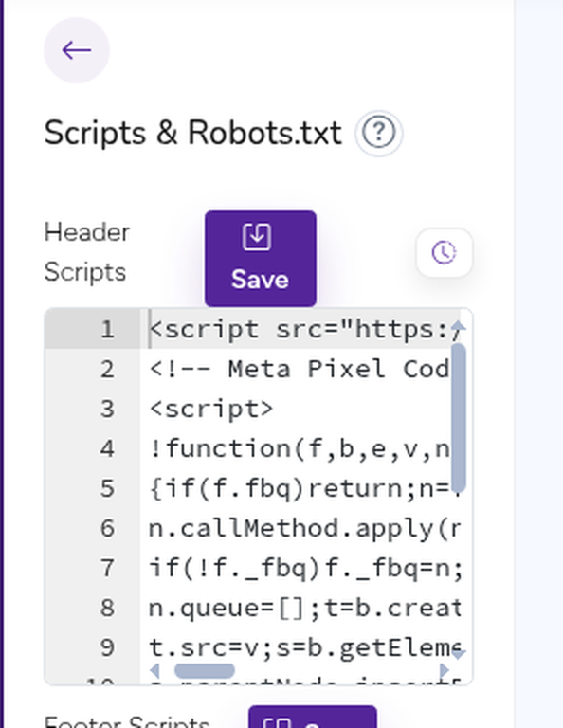Save the Header Scripts
This screenshot has width=563, height=728.
(261, 259)
